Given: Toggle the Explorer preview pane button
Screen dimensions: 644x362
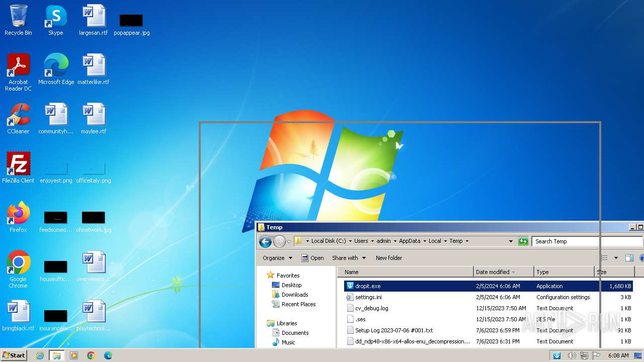Looking at the screenshot, I should (x=629, y=258).
